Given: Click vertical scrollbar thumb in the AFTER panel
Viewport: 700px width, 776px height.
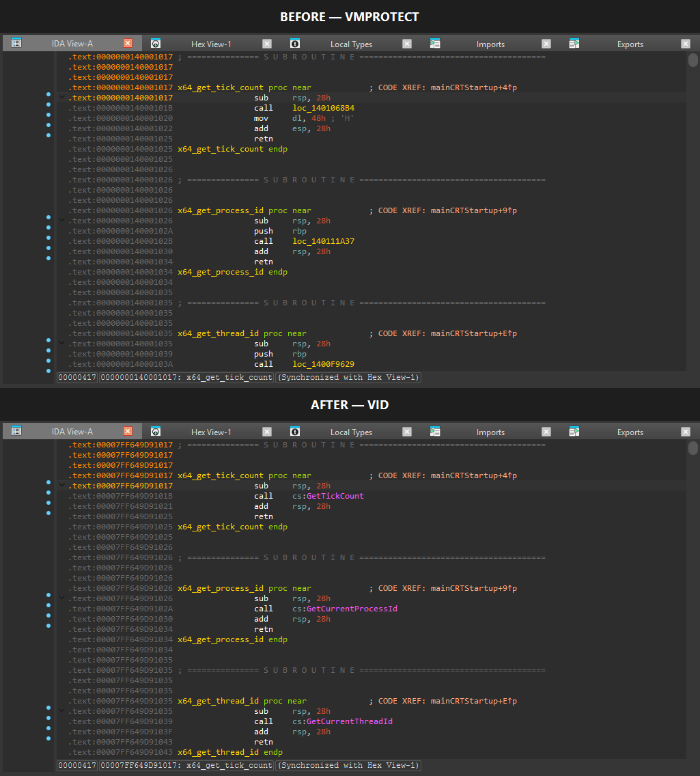Looking at the screenshot, I should tap(693, 448).
